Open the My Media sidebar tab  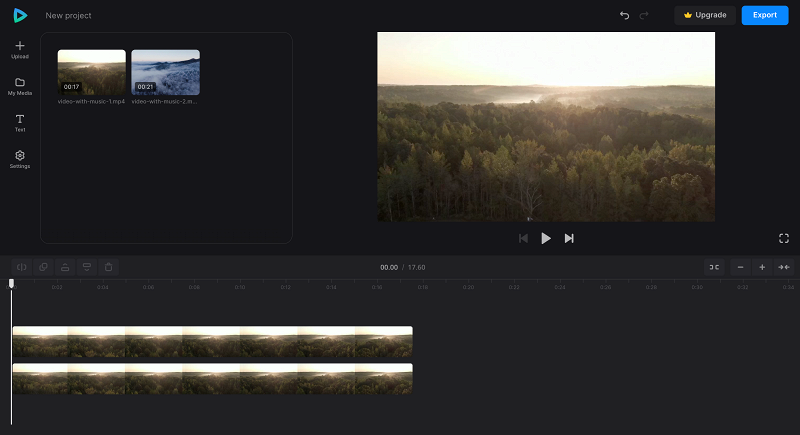20,87
